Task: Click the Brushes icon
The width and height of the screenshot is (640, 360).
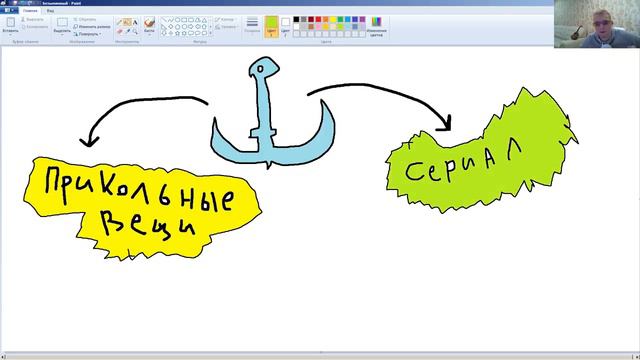Action: pyautogui.click(x=149, y=22)
